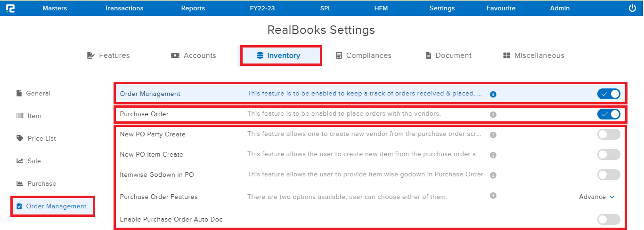Open the Advance dropdown for Purchase Order Features
Screen dimensions: 644x230
pyautogui.click(x=596, y=197)
